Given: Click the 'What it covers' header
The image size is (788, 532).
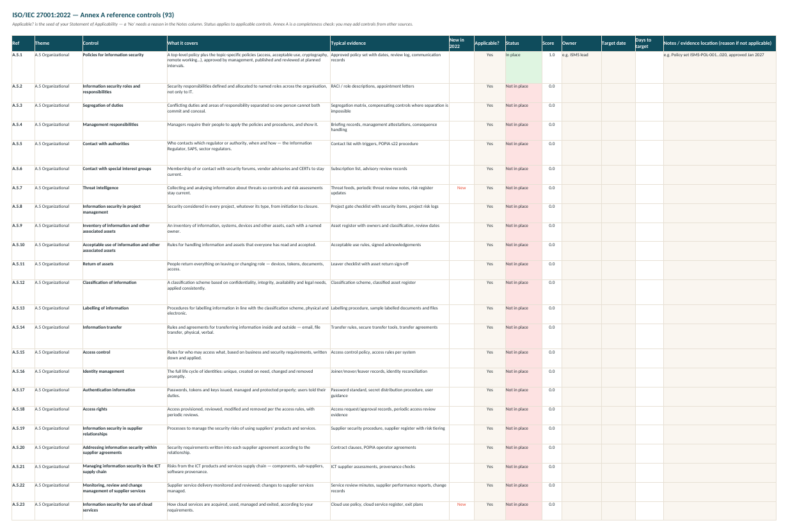Looking at the screenshot, I should 248,43.
